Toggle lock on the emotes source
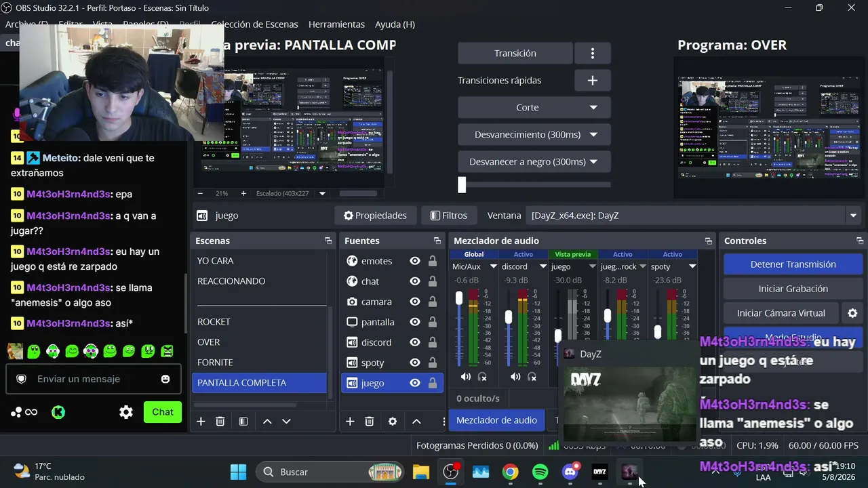868x488 pixels. pos(432,261)
